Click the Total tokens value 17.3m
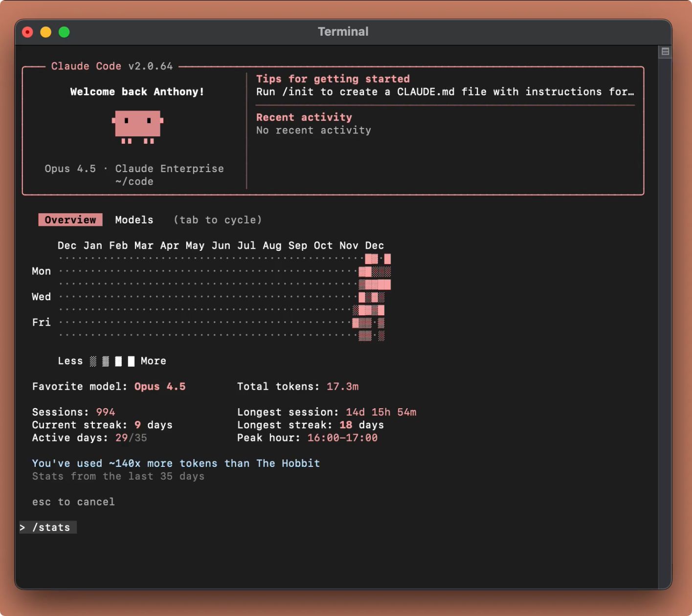This screenshot has height=616, width=692. 343,387
